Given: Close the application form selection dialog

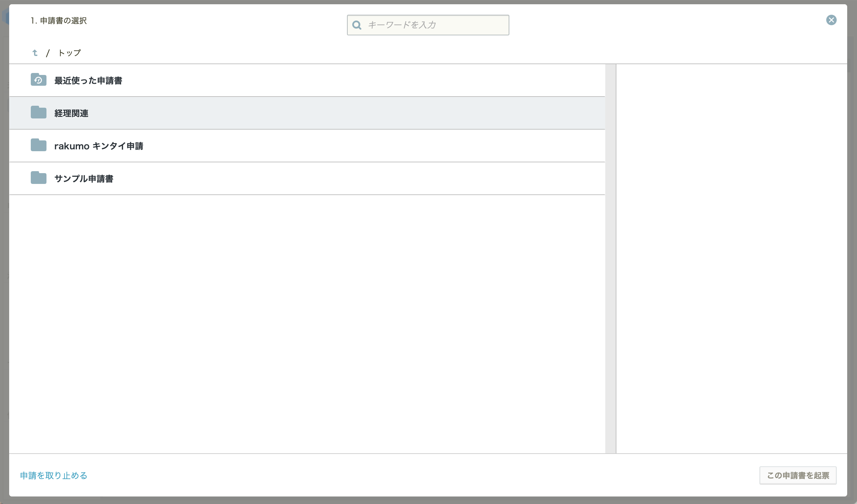Looking at the screenshot, I should 831,20.
